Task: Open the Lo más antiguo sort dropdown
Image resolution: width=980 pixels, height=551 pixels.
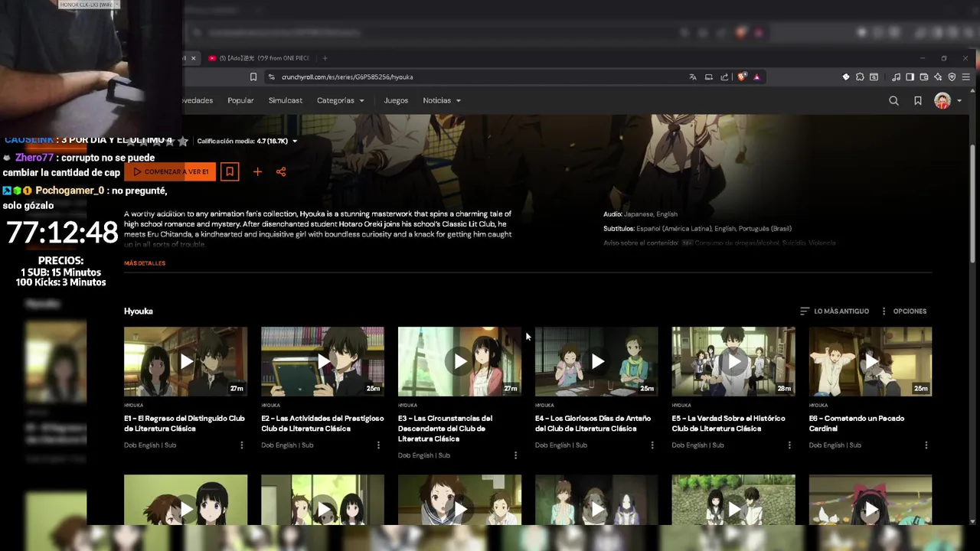Action: [834, 311]
